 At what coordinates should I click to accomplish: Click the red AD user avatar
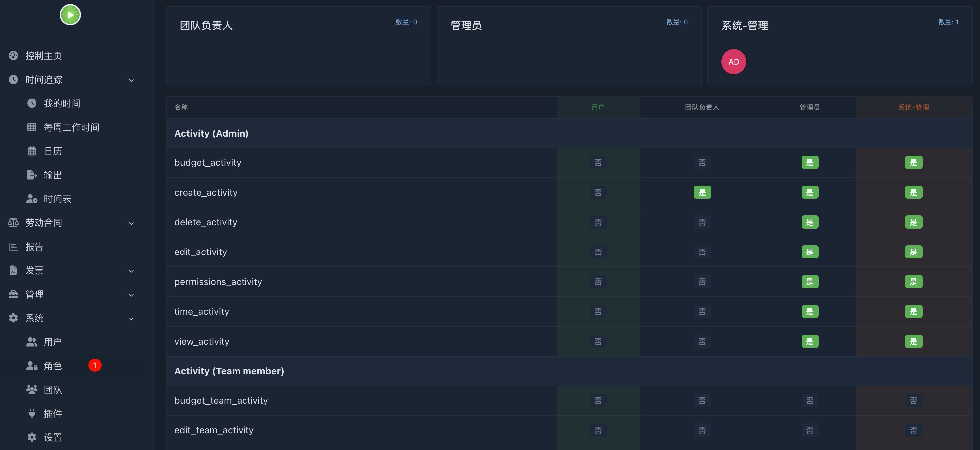click(x=734, y=62)
